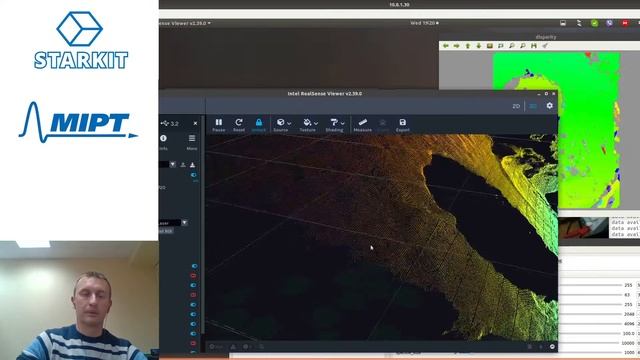Toggle the fifth blue switch in lower list
Image resolution: width=640 pixels, height=360 pixels.
click(x=193, y=324)
